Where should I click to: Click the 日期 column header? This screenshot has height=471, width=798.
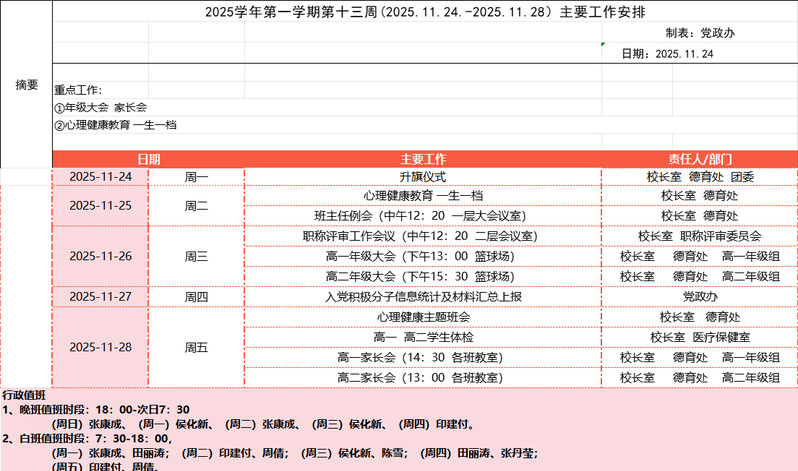(148, 159)
